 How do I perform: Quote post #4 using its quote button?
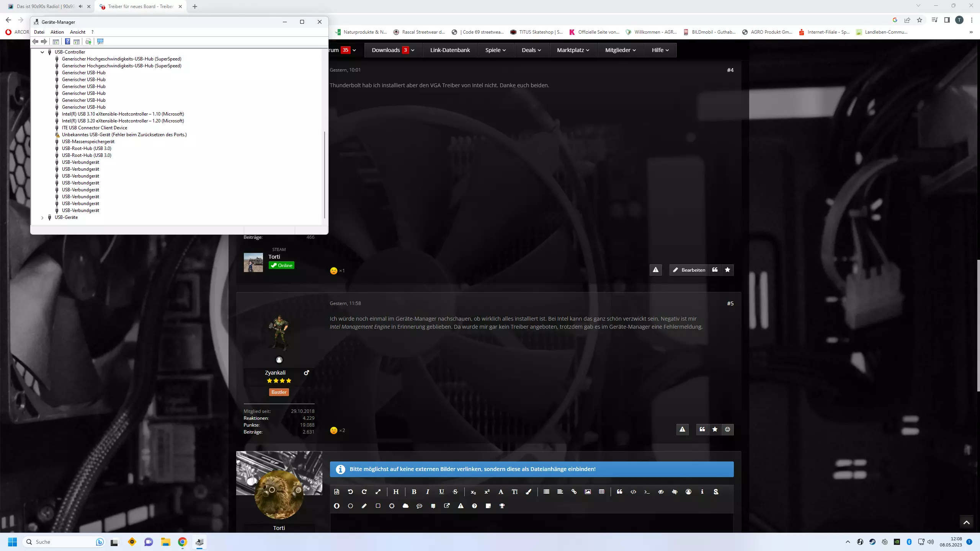tap(715, 270)
